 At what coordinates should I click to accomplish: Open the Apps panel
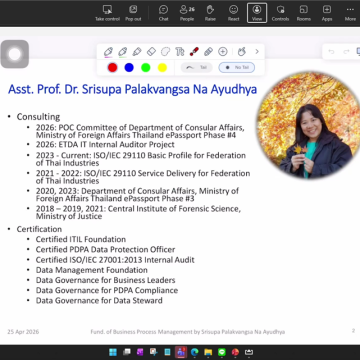(327, 13)
